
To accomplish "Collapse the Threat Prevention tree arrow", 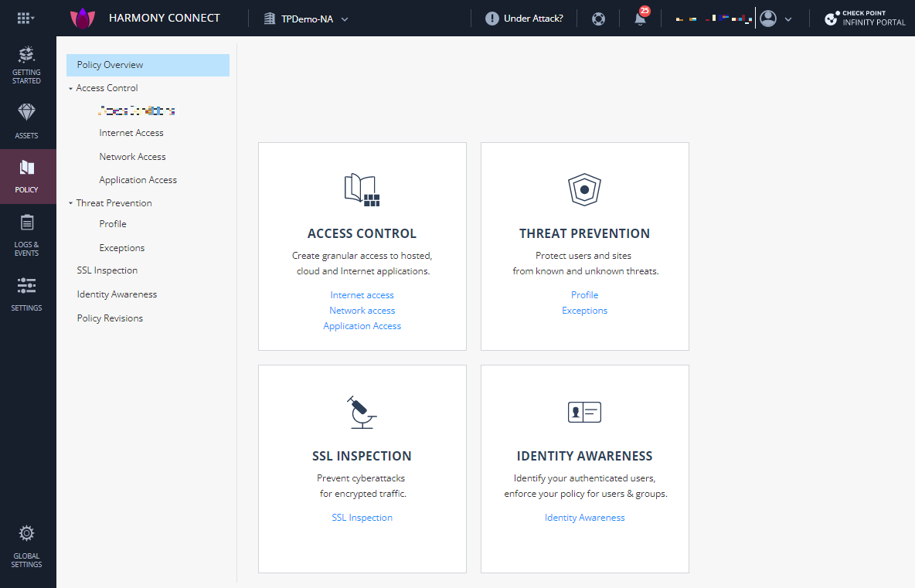I will point(70,203).
